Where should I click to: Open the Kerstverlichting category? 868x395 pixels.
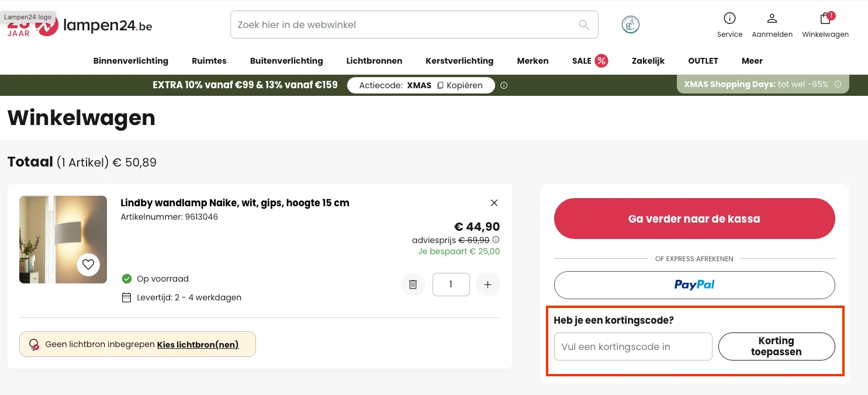[x=459, y=61]
